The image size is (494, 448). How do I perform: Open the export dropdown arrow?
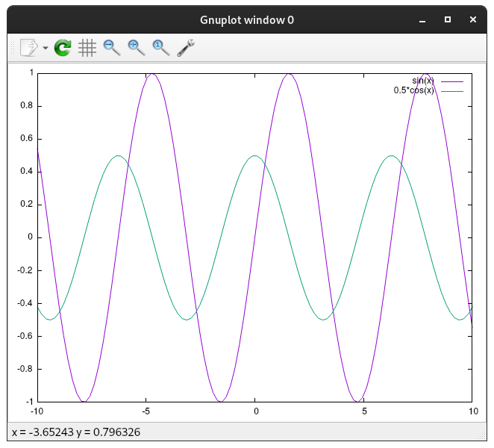pos(46,48)
